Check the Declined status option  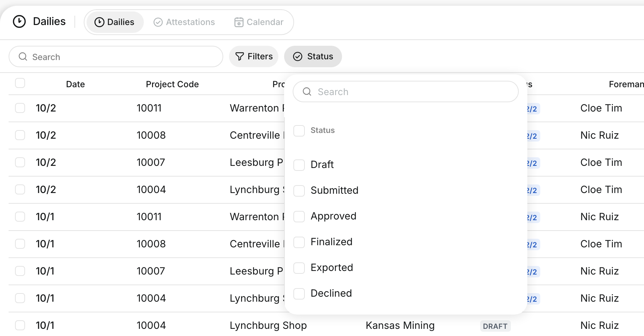[299, 294]
